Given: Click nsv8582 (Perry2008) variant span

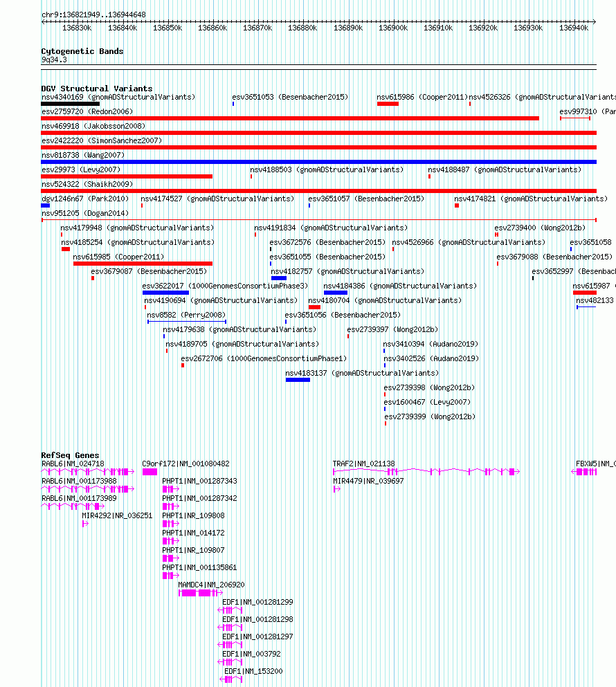Looking at the screenshot, I should click(187, 322).
